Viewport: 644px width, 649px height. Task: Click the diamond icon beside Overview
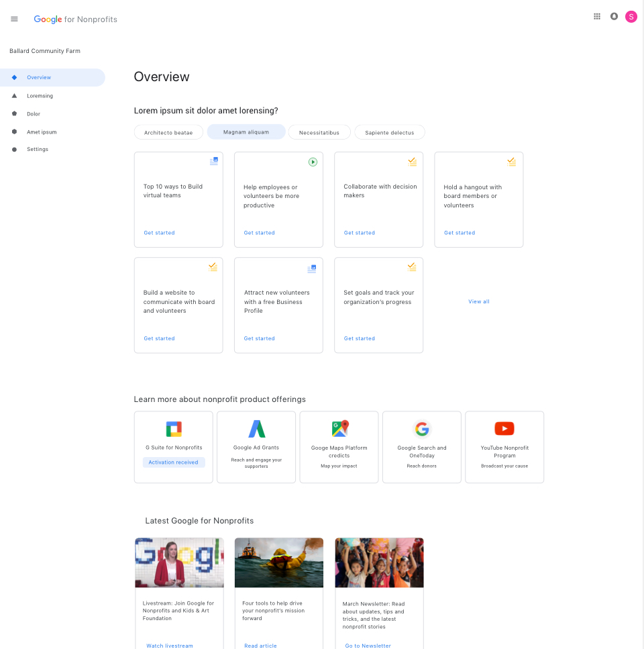[x=15, y=77]
